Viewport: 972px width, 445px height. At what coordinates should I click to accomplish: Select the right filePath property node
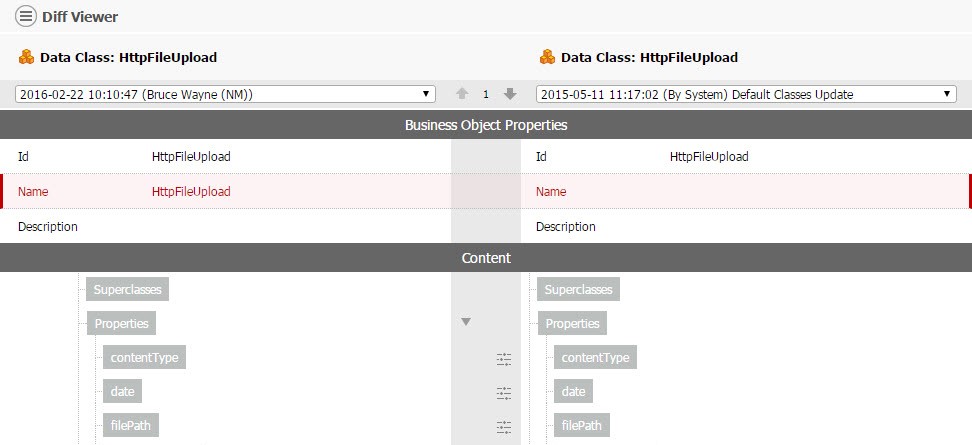(x=581, y=426)
